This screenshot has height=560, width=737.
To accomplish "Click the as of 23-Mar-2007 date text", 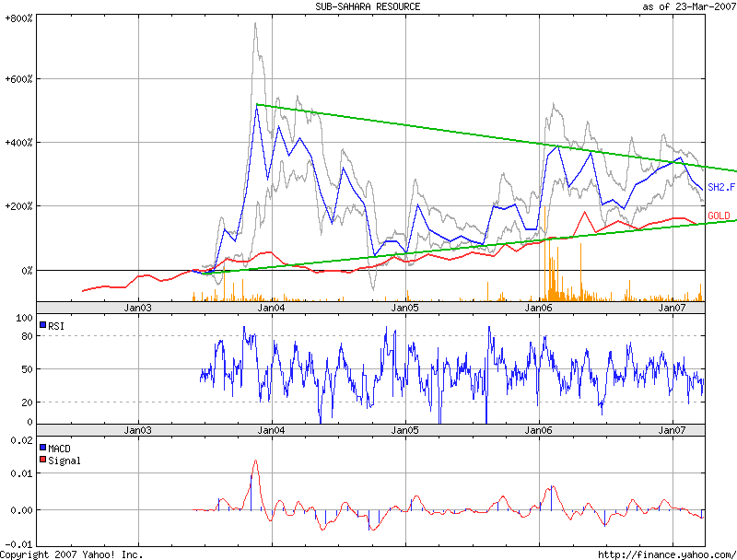I will coord(688,6).
